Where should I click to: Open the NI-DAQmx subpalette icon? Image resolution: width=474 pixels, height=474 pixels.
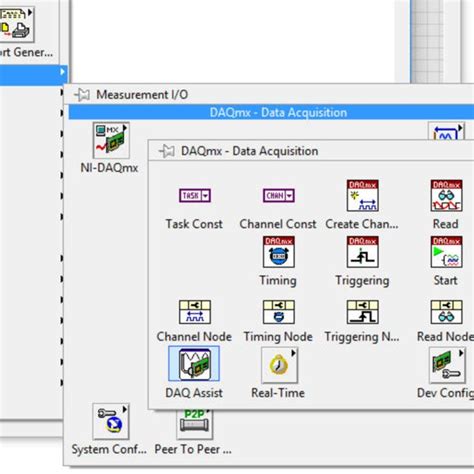[x=111, y=140]
